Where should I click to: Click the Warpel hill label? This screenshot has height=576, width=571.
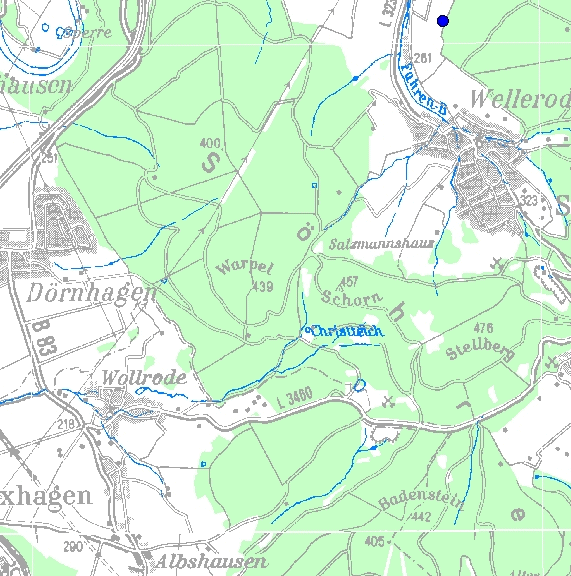pos(245,267)
